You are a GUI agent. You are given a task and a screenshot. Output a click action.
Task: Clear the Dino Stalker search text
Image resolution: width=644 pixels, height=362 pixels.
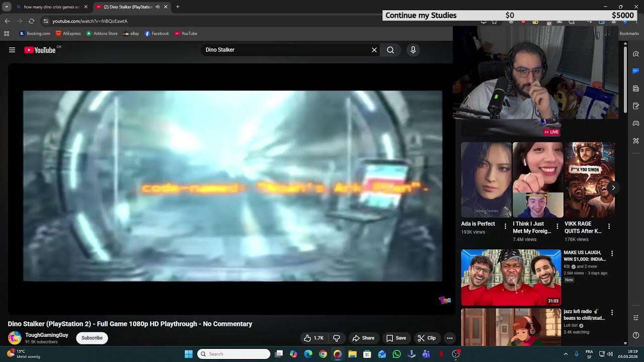pos(374,50)
